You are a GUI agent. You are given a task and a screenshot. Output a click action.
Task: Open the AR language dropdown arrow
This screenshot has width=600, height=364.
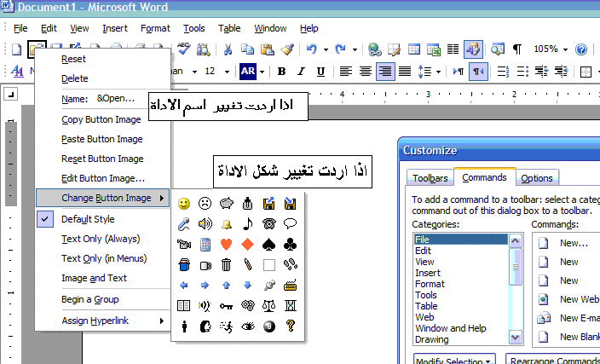click(x=262, y=72)
